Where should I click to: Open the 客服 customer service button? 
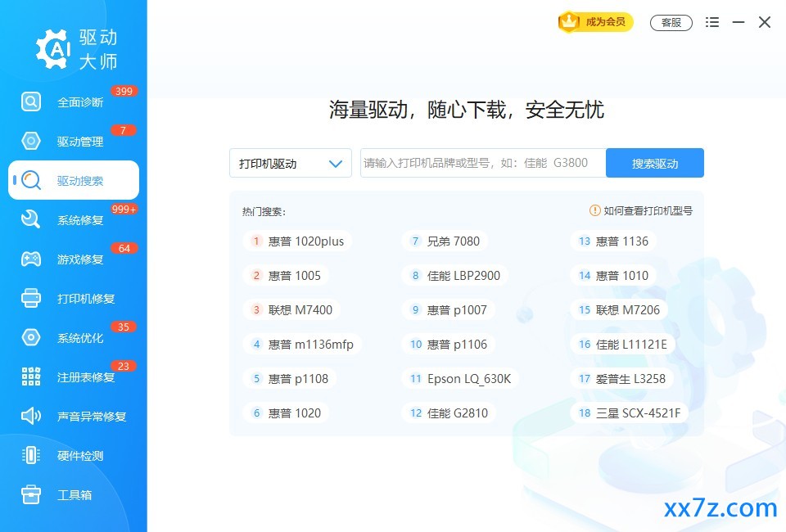click(x=671, y=23)
